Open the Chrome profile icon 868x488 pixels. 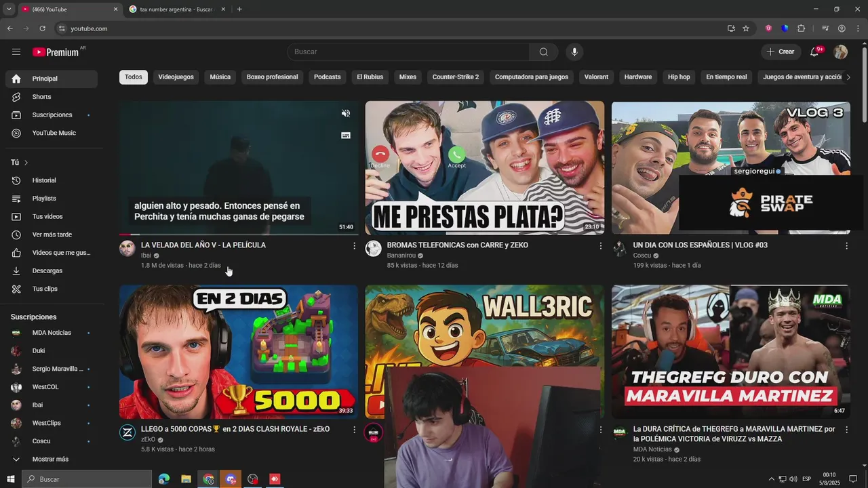click(x=842, y=28)
